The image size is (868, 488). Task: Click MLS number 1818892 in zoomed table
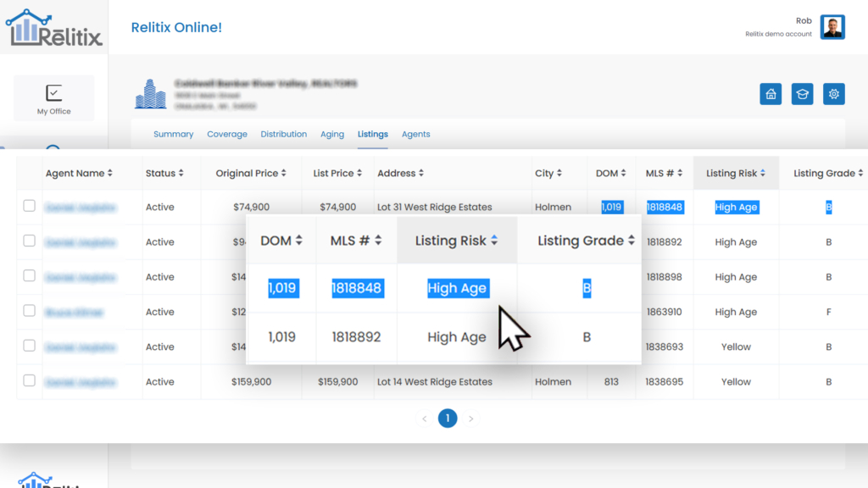coord(355,337)
